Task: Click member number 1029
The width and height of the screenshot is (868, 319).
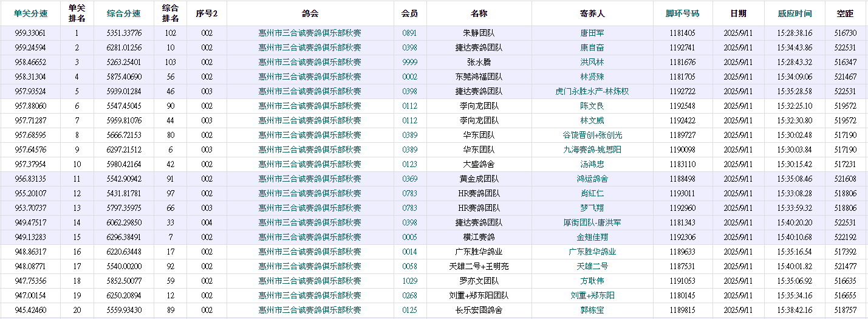Action: (x=409, y=281)
